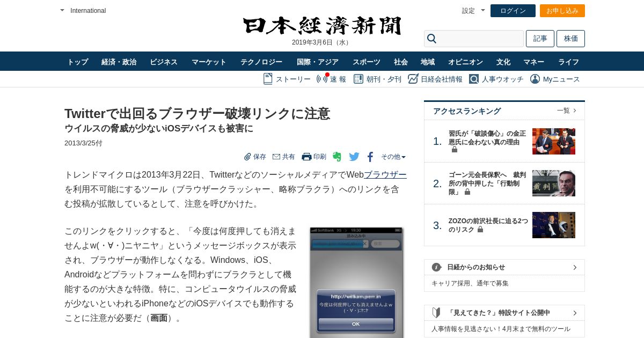The image size is (644, 338).
Task: Open the テクノロジー nav section
Action: point(261,62)
